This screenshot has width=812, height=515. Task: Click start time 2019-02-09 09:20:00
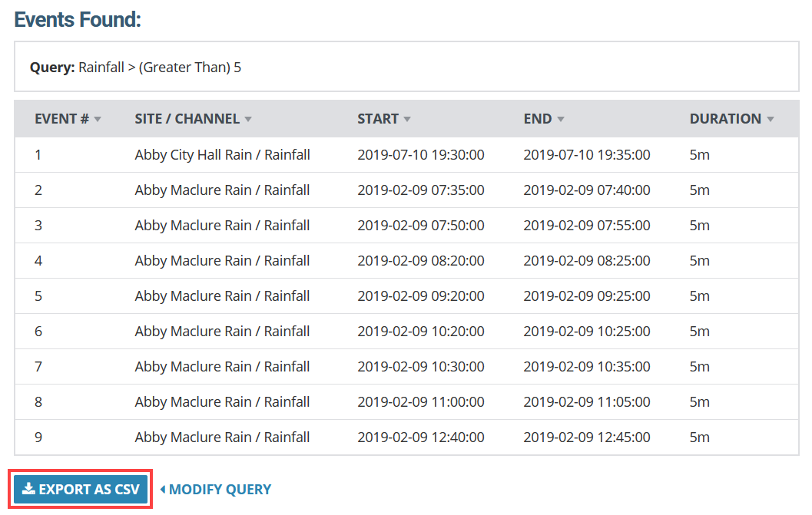coord(420,295)
